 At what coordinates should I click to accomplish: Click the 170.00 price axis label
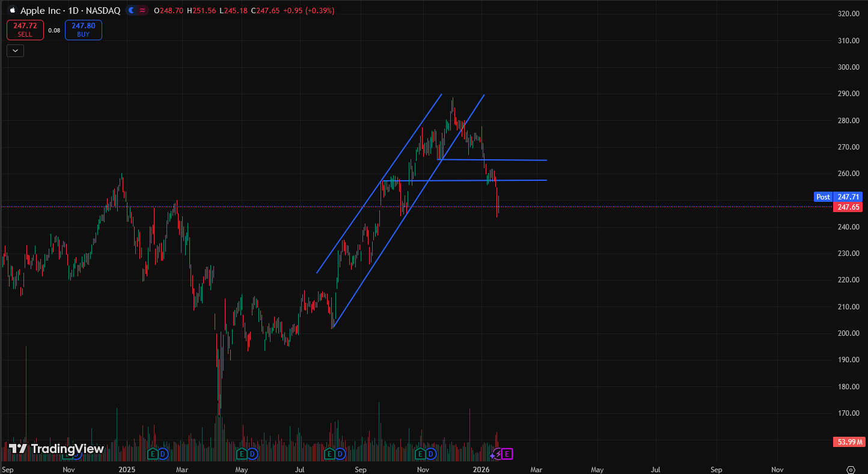tap(848, 413)
